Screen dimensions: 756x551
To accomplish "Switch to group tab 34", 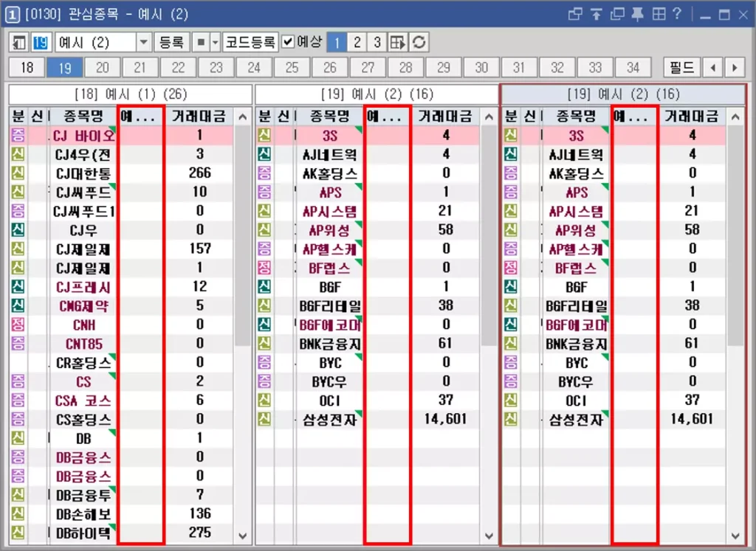I will [633, 67].
